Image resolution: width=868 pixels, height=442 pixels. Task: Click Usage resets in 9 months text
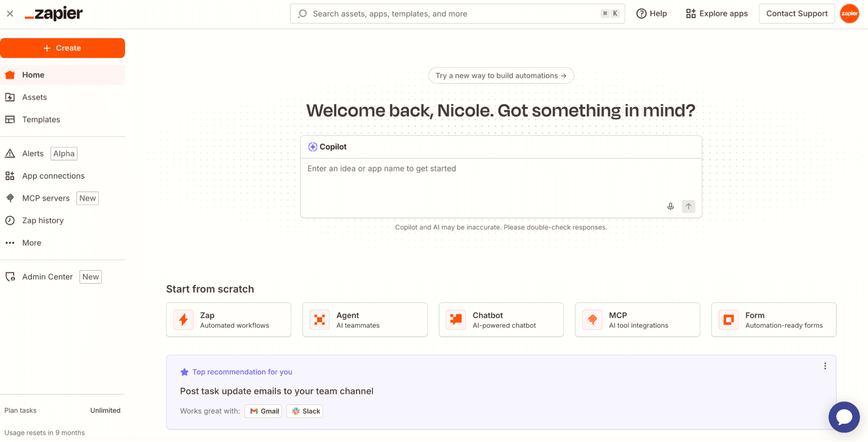point(45,433)
